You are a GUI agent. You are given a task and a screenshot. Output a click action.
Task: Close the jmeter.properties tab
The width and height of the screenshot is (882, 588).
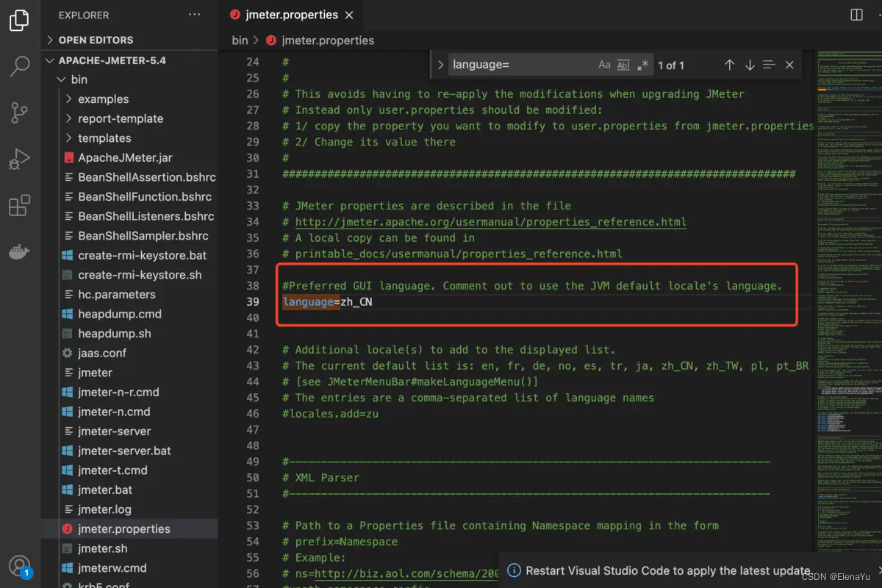tap(348, 15)
